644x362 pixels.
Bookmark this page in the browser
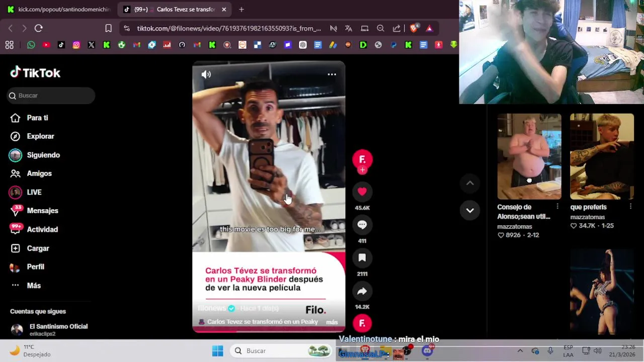click(x=108, y=28)
